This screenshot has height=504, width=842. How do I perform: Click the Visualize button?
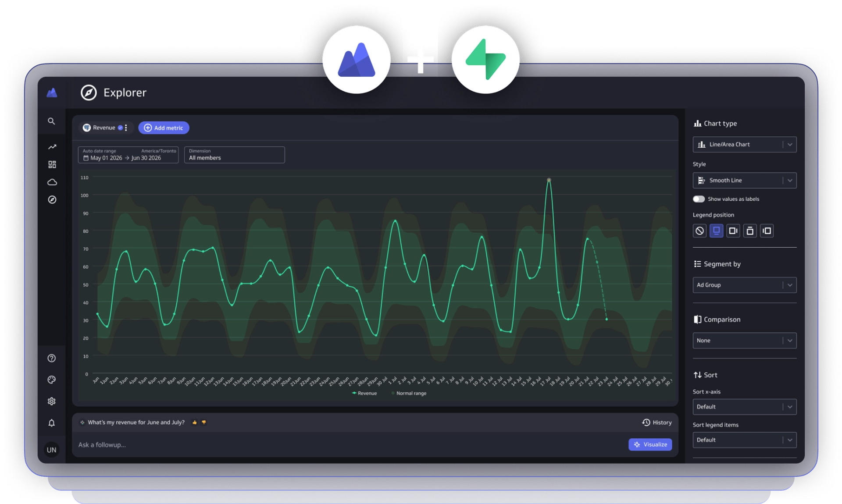click(650, 444)
